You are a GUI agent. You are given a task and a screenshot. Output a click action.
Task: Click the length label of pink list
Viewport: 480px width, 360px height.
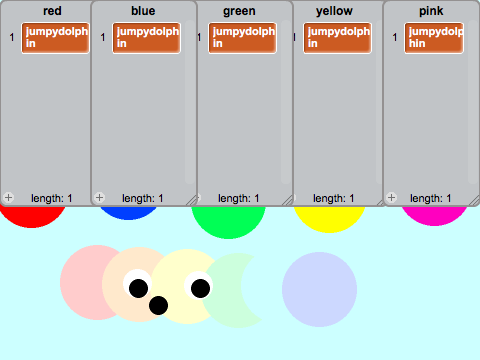click(431, 198)
